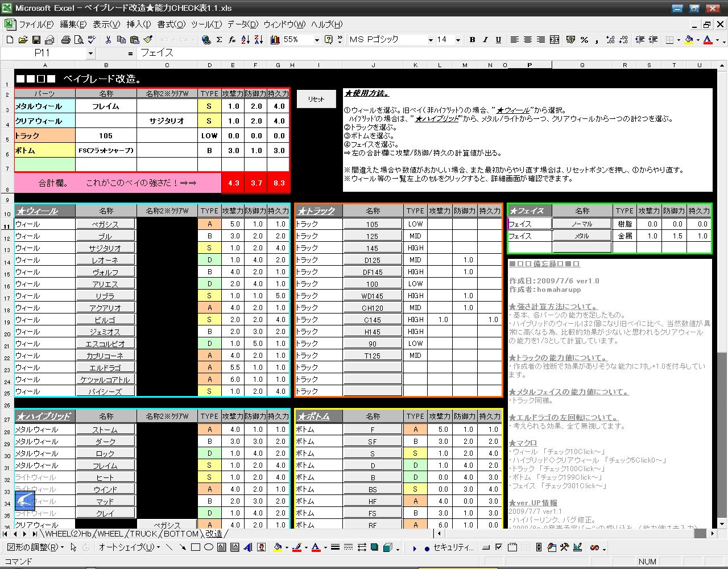Image resolution: width=728 pixels, height=569 pixels.
Task: Open the 編集 (Edit) menu
Action: (x=73, y=24)
